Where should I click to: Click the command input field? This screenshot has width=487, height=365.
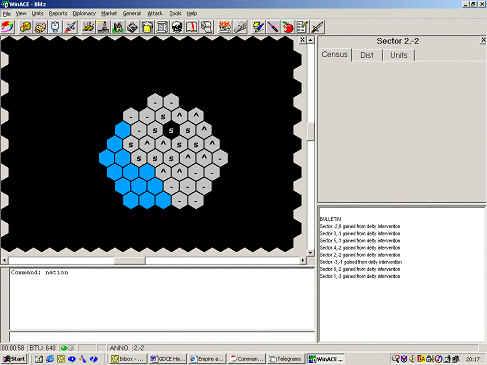coord(163,337)
